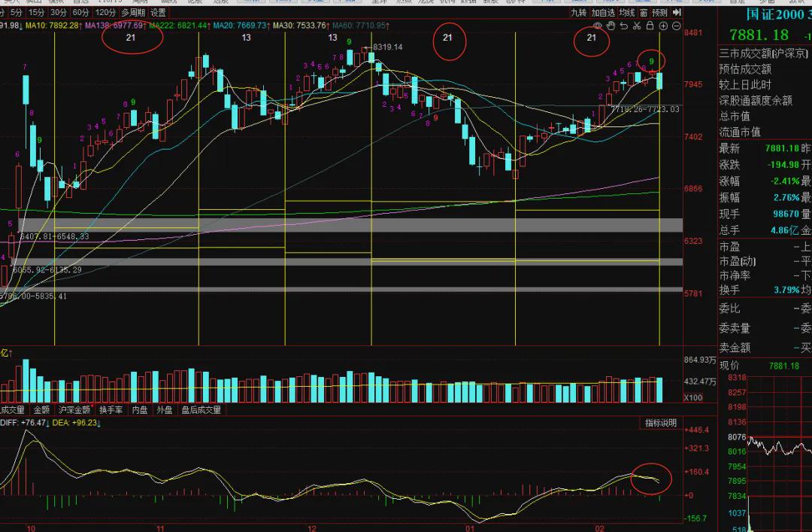Screen dimensions: 812x532
Task: Toggle the 九转 indicator
Action: point(578,13)
